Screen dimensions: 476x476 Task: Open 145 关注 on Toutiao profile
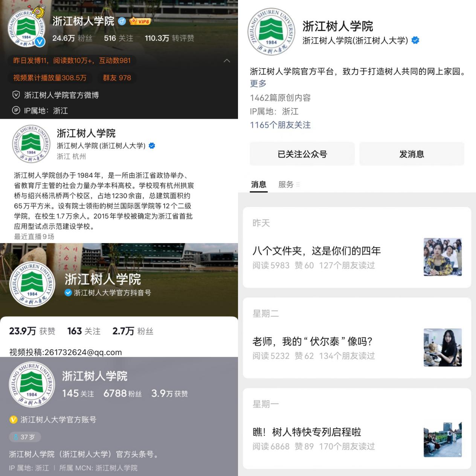78,393
